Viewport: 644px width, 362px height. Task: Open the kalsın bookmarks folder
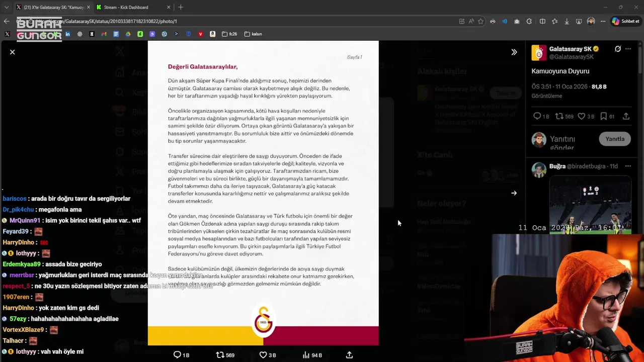pos(253,34)
